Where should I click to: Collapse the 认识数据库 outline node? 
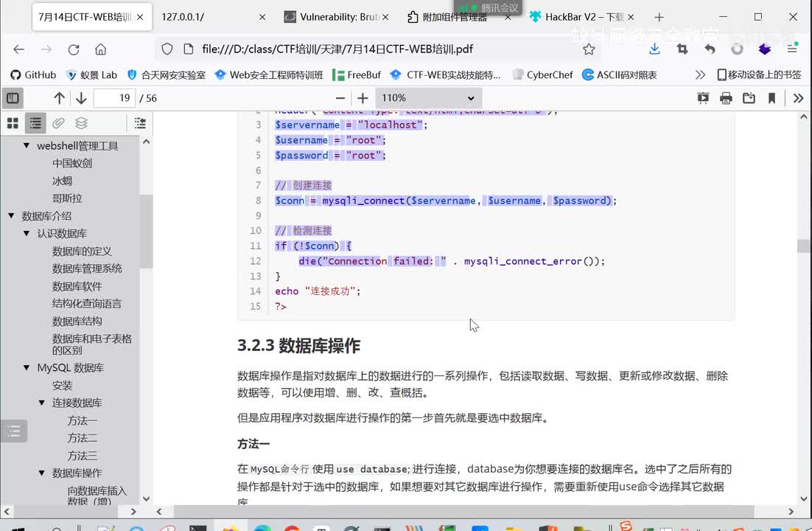pyautogui.click(x=27, y=233)
